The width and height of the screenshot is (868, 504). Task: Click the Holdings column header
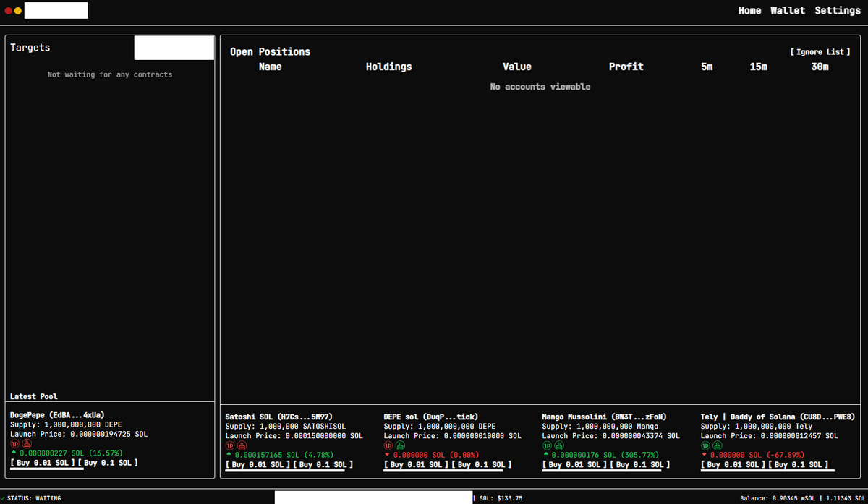(x=388, y=67)
